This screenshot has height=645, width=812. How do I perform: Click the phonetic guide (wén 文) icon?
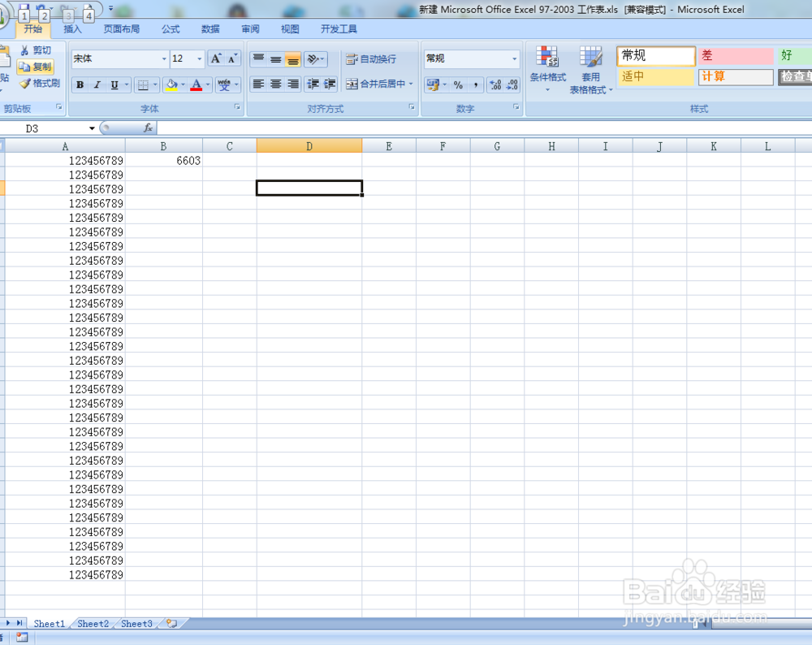click(224, 85)
